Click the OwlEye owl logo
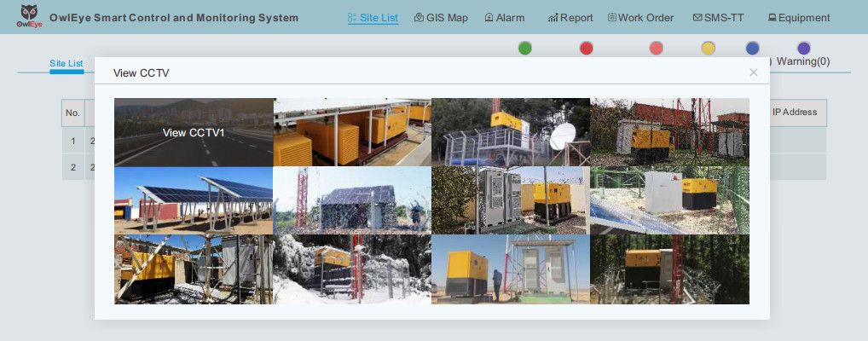This screenshot has width=868, height=341. tap(29, 16)
